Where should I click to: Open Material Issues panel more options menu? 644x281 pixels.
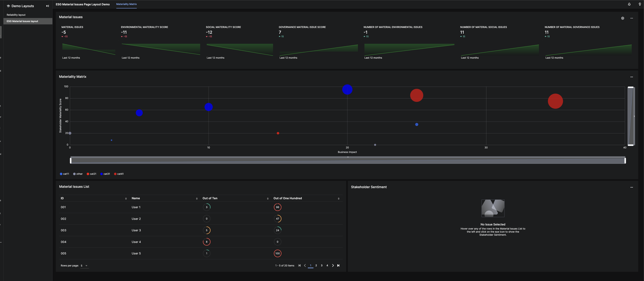tap(631, 18)
